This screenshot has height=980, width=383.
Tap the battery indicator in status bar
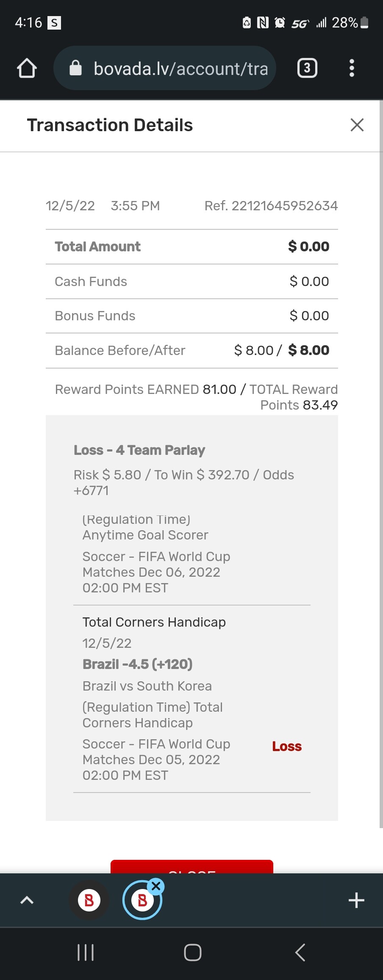[x=364, y=22]
